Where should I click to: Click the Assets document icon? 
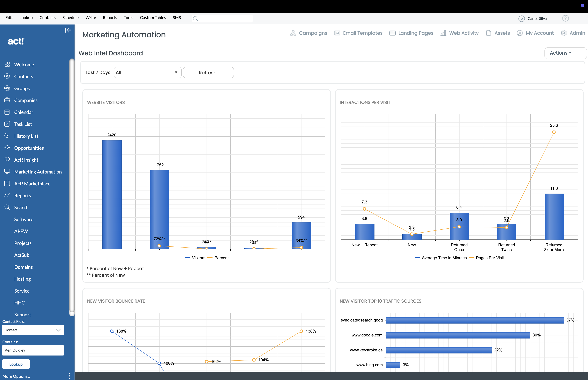489,33
